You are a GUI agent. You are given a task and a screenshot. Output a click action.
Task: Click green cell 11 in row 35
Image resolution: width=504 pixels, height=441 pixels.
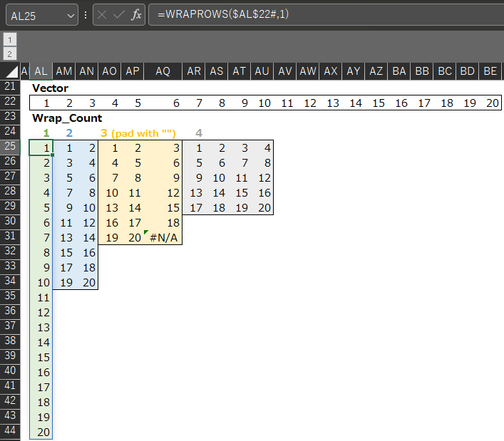[41, 298]
